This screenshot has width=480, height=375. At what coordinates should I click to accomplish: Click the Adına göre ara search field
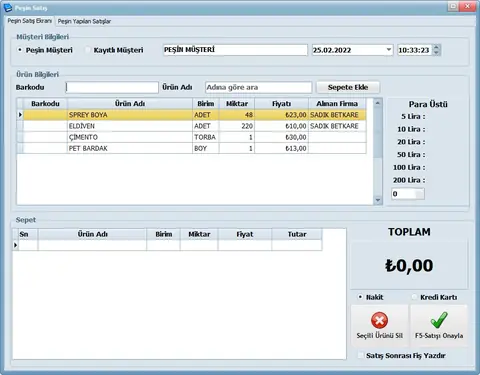(258, 87)
